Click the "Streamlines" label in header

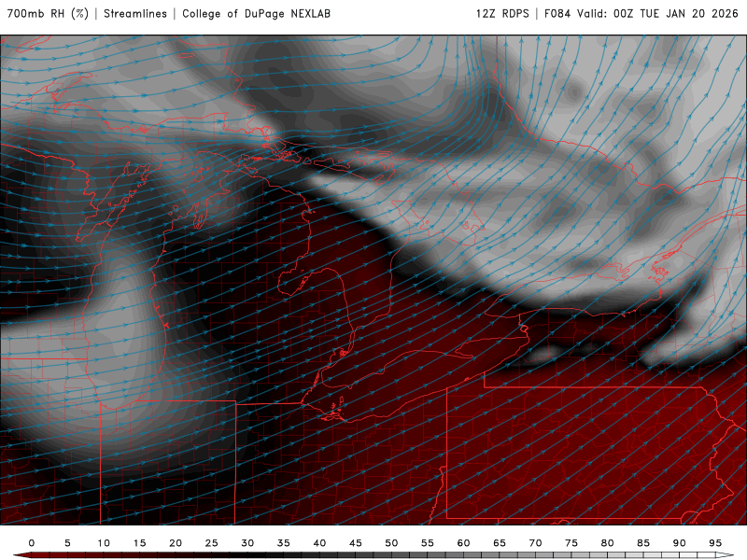[x=135, y=14]
